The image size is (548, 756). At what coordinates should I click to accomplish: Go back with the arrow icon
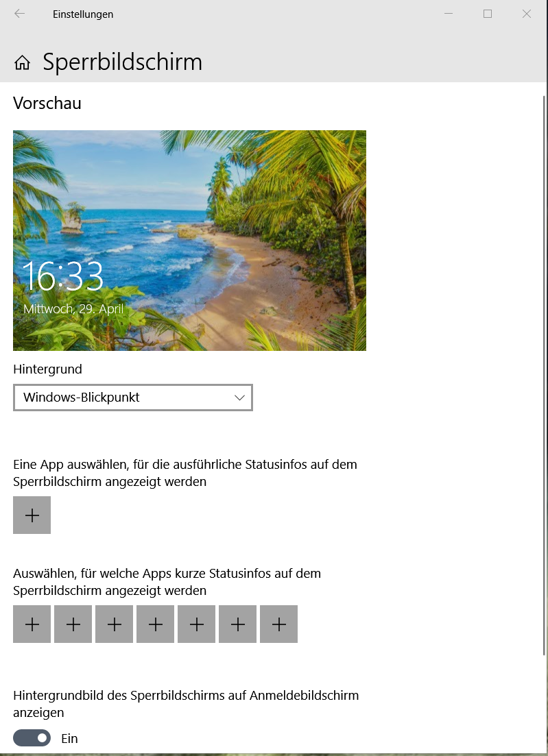tap(19, 14)
